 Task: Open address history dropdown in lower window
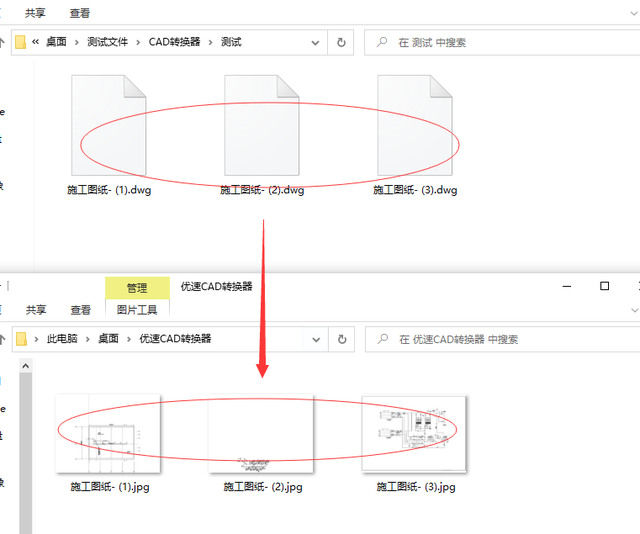click(x=316, y=339)
